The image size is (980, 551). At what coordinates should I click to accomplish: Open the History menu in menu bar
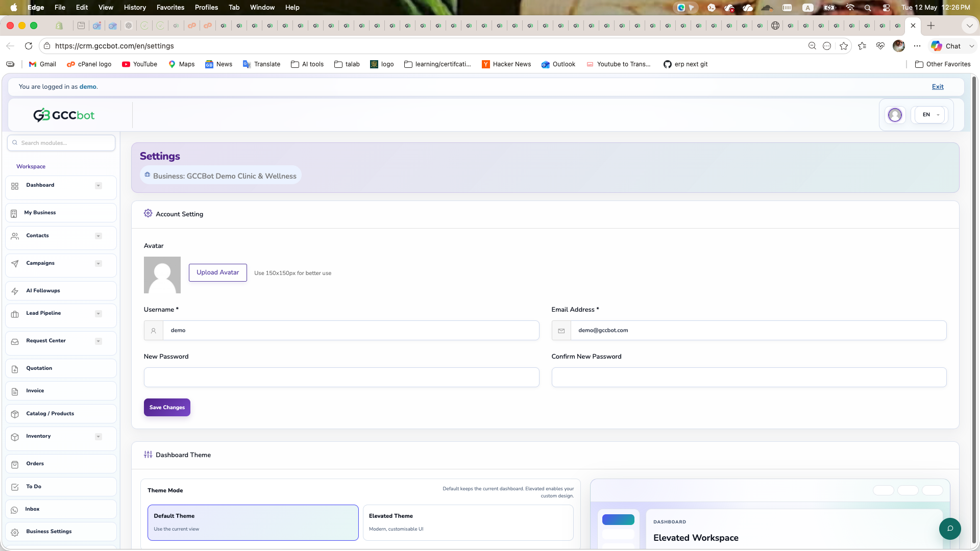coord(135,8)
